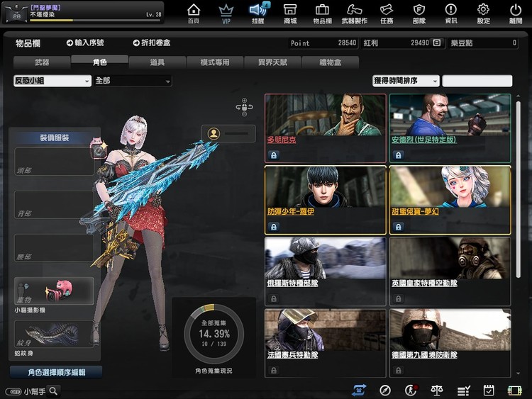Select the 防彈少年-羅伊 character thumbnail
This screenshot has width=532, height=399.
tap(326, 187)
